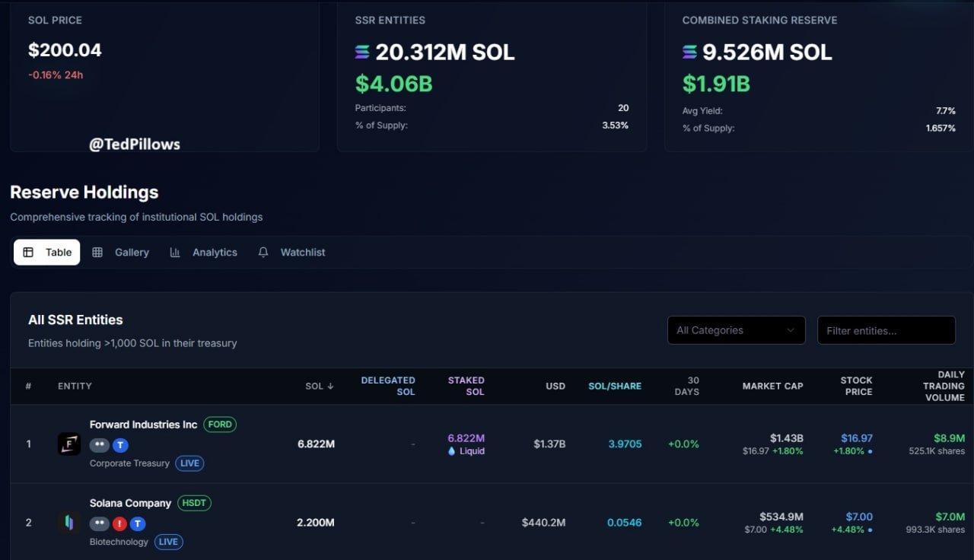Click the red alert badge on Solana Company row
Screen dimensions: 974x560
(x=119, y=523)
